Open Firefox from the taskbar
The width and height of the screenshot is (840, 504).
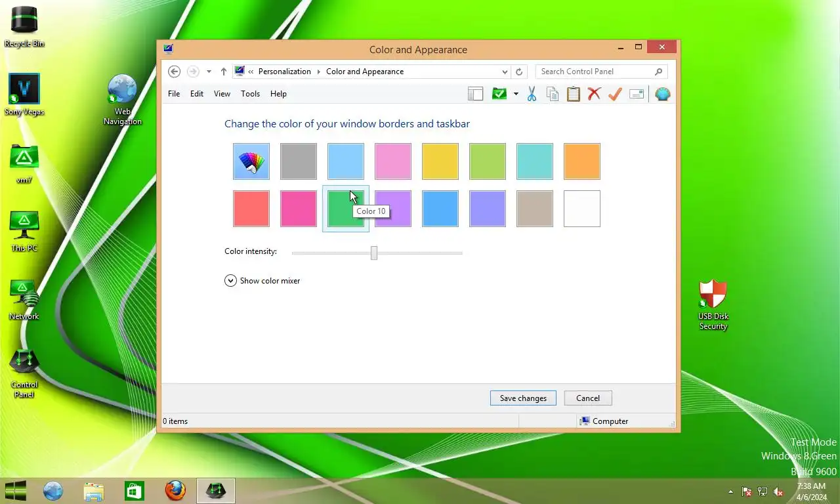click(x=175, y=490)
